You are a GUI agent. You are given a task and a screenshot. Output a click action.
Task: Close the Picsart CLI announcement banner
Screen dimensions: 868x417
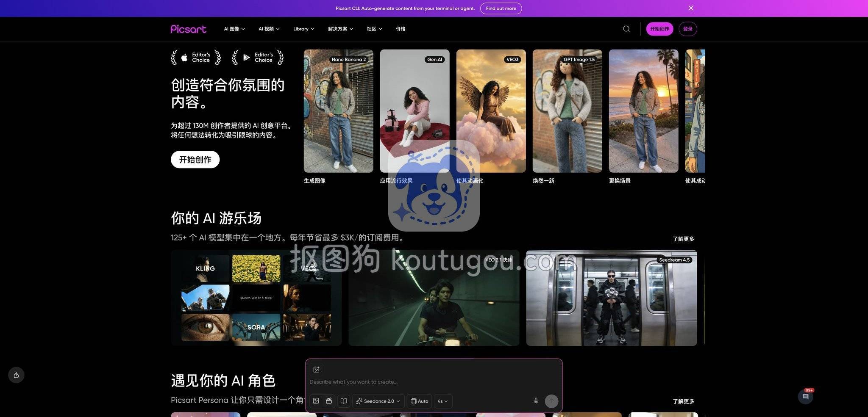pyautogui.click(x=691, y=8)
